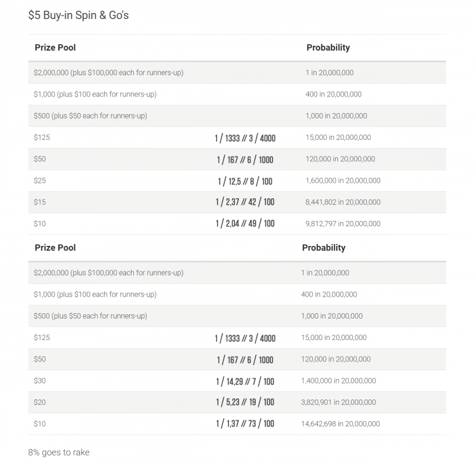Click the "8% goes to rake" note
This screenshot has width=476, height=468.
[x=59, y=453]
